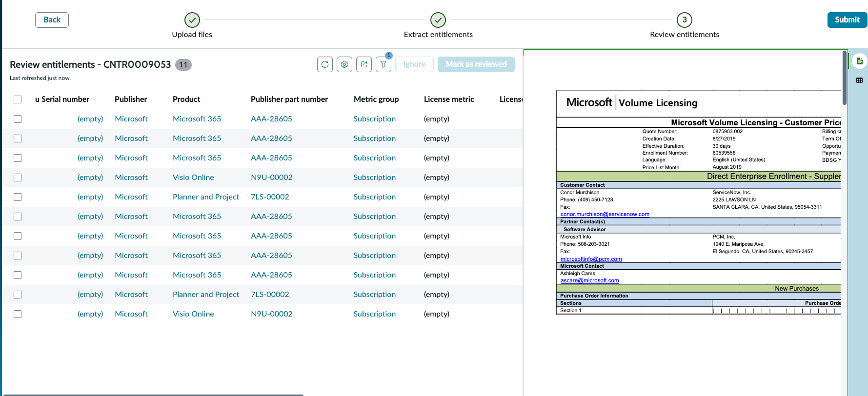Click the first row's Microsoft publisher link
The height and width of the screenshot is (396, 868).
(131, 119)
